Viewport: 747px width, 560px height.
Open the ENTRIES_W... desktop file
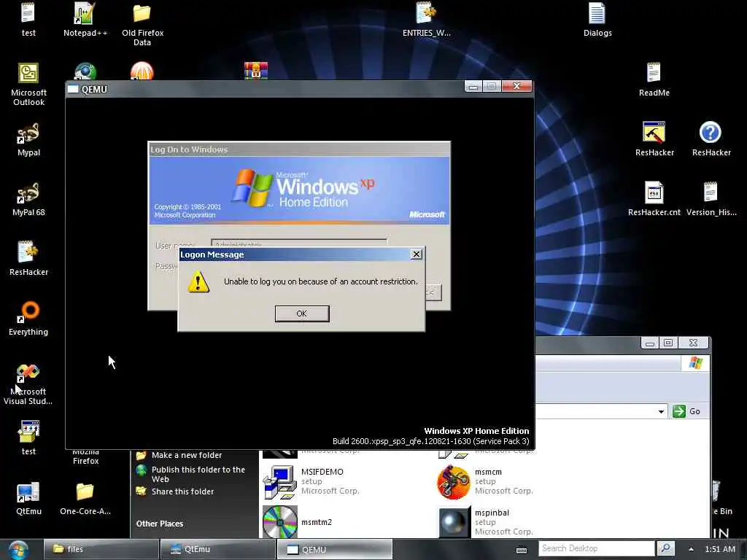pos(426,20)
